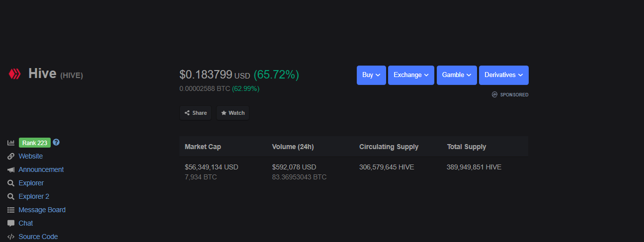Viewport: 644px width, 242px height.
Task: Open the Buy dropdown
Action: click(371, 75)
